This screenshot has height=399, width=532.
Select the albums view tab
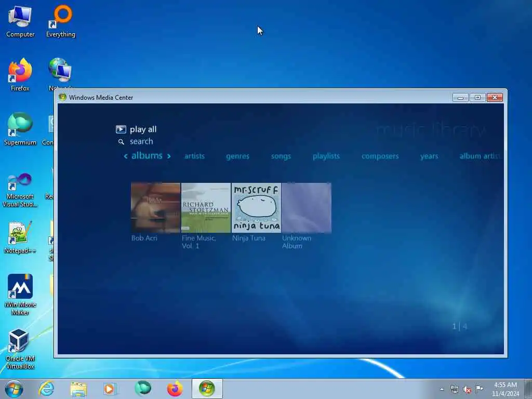pos(147,156)
